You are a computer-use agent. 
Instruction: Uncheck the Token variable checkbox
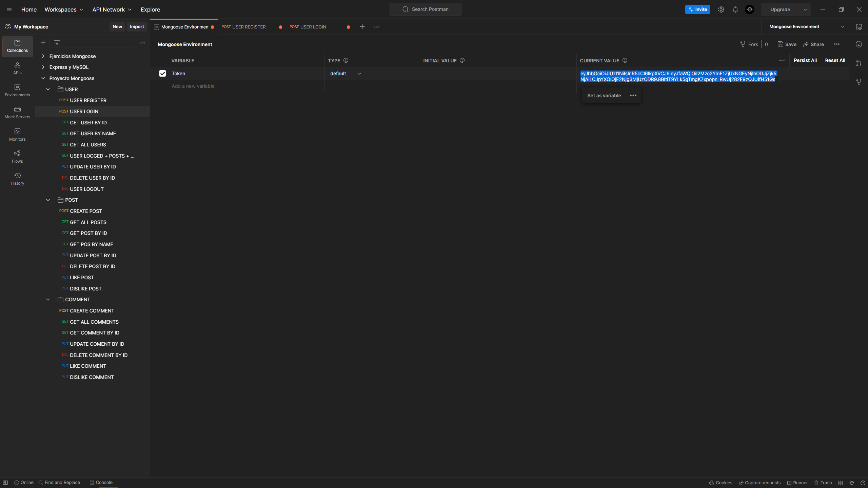[x=162, y=73]
